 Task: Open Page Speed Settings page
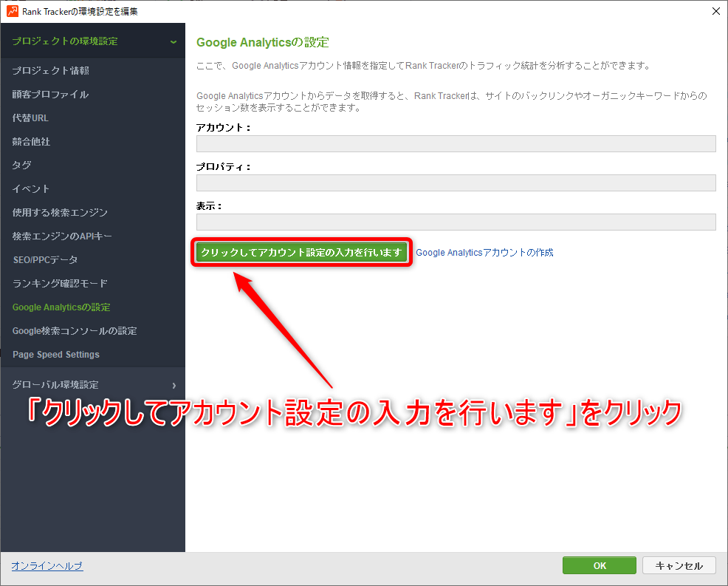(x=56, y=355)
